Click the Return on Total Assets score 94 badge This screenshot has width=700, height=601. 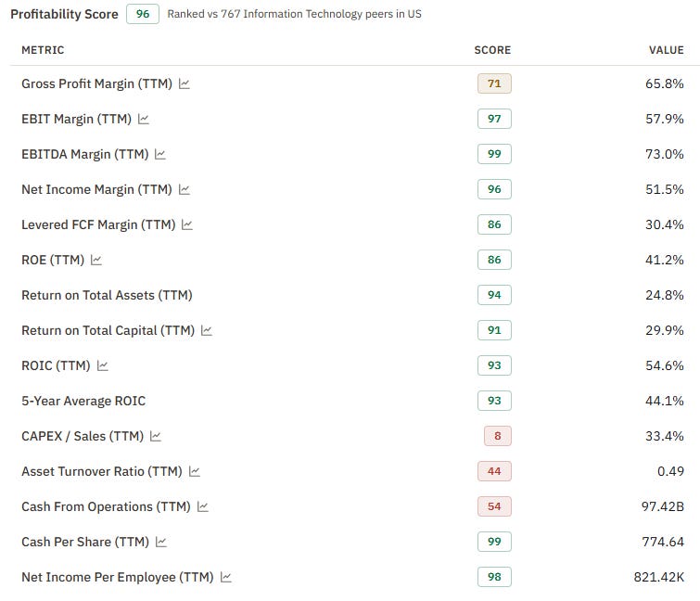pos(494,295)
